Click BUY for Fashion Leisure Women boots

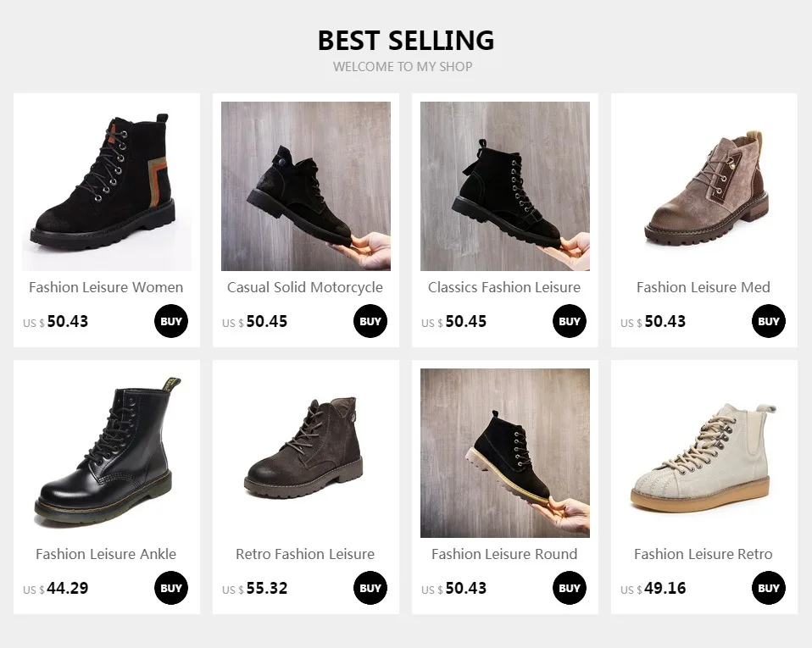[x=171, y=321]
